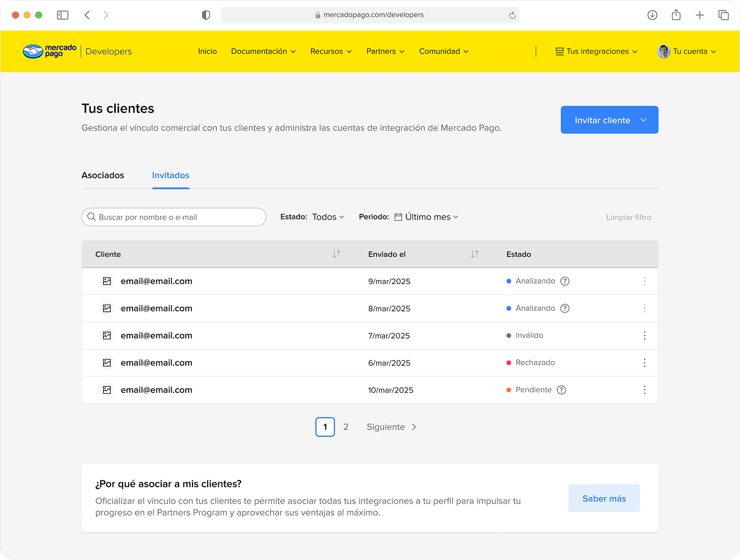Open the Tu cuenta dropdown
The height and width of the screenshot is (560, 740).
[x=694, y=52]
